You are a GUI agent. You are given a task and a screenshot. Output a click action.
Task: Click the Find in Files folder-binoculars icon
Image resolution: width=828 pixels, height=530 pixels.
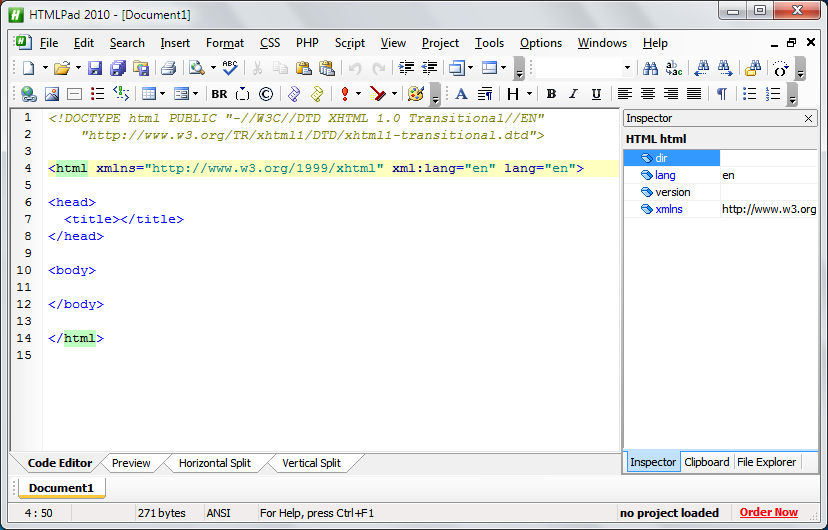pyautogui.click(x=753, y=68)
